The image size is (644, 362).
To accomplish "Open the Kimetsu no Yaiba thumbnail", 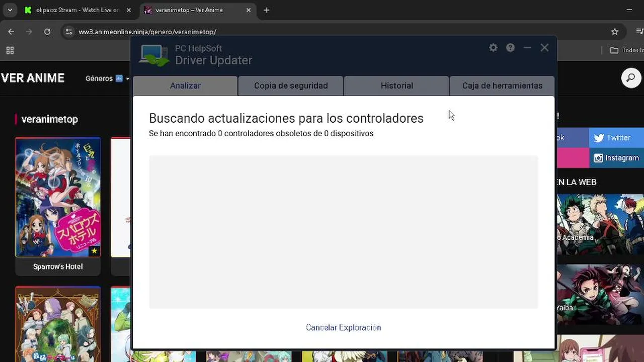I will point(600,295).
